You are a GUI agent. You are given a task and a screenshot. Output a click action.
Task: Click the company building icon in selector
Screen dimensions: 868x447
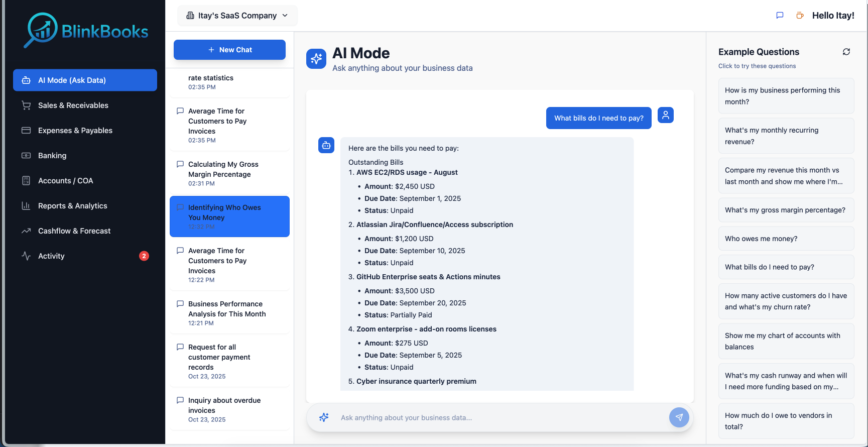tap(190, 16)
